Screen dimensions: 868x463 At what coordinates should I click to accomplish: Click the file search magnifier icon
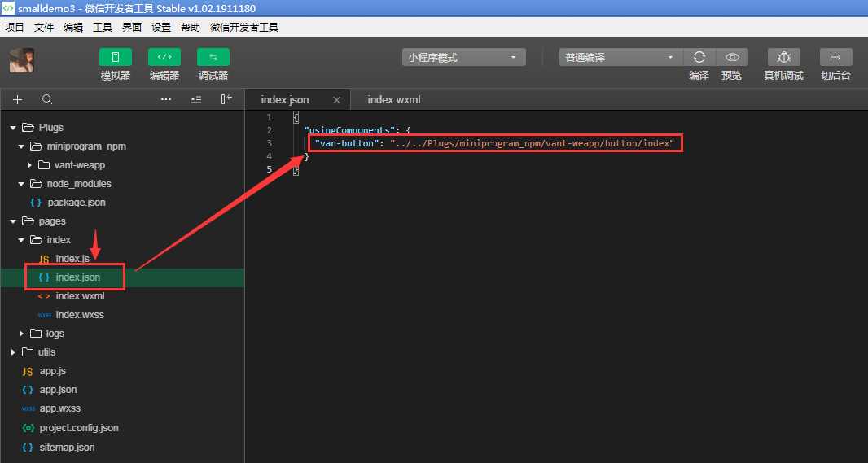(x=47, y=99)
